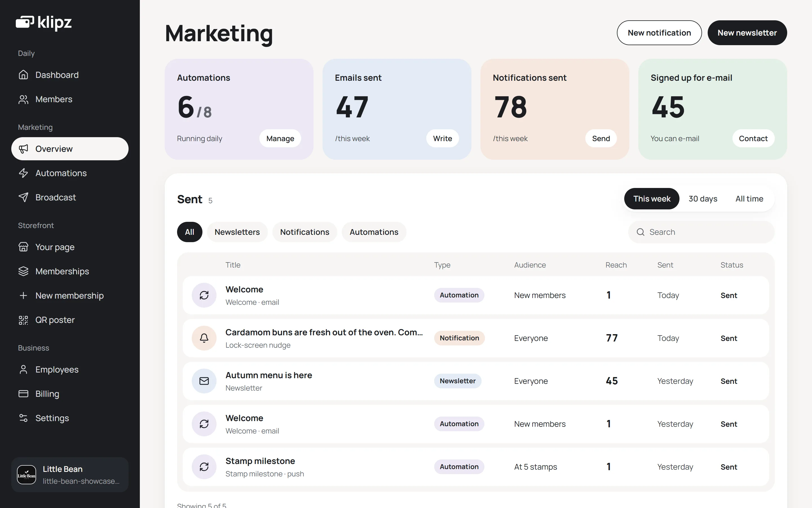This screenshot has height=508, width=812.
Task: Click the Automations lightning bolt icon
Action: point(23,173)
